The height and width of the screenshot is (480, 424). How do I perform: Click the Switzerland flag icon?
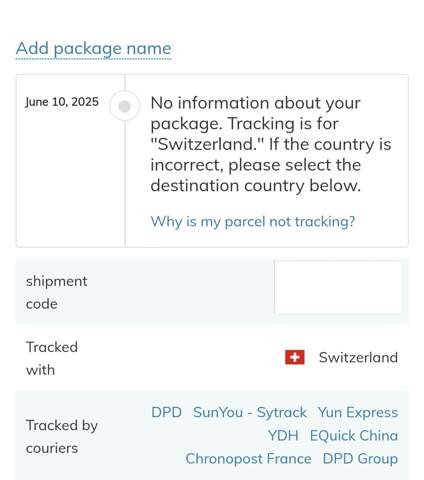pos(295,357)
